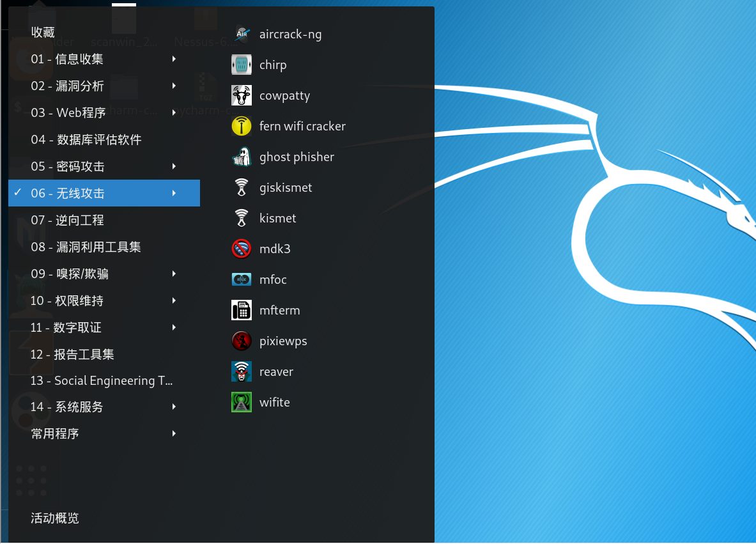Choose the mdk3 label
Image resolution: width=756 pixels, height=544 pixels.
[x=275, y=249]
